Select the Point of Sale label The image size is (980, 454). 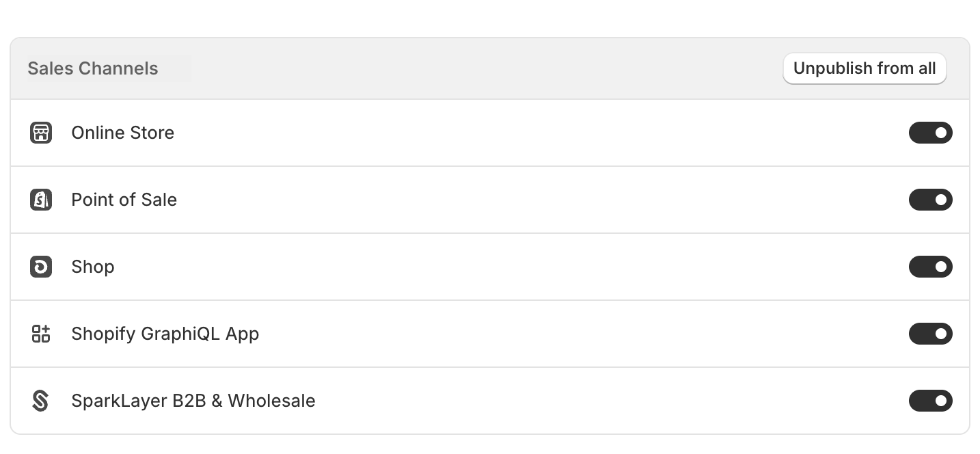124,200
